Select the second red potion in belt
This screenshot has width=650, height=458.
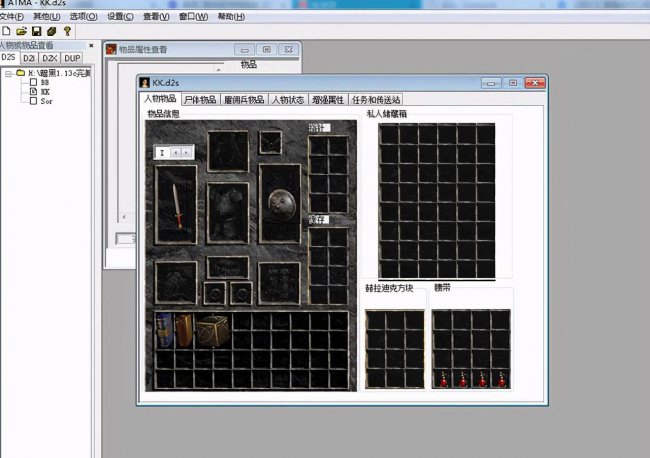[x=463, y=379]
